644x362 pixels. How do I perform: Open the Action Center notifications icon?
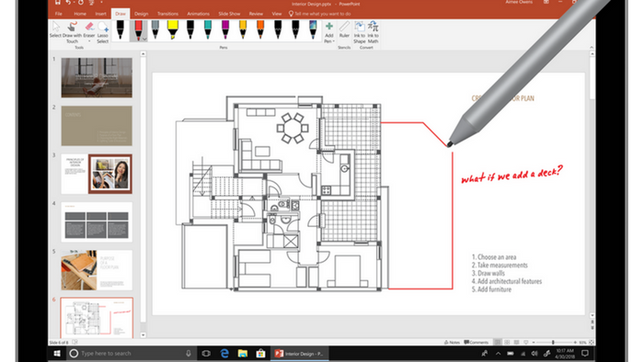585,354
